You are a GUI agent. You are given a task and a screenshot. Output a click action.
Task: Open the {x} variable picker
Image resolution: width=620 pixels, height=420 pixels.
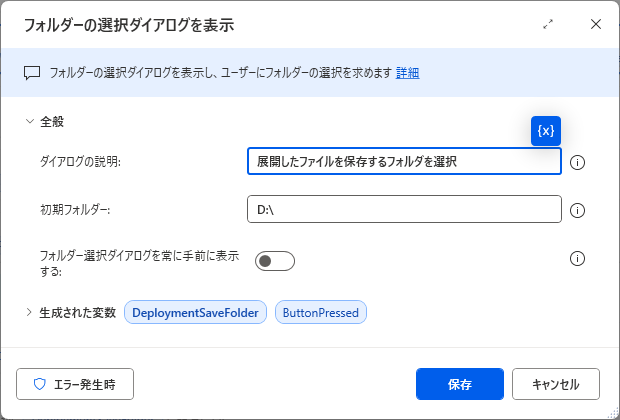[x=546, y=131]
